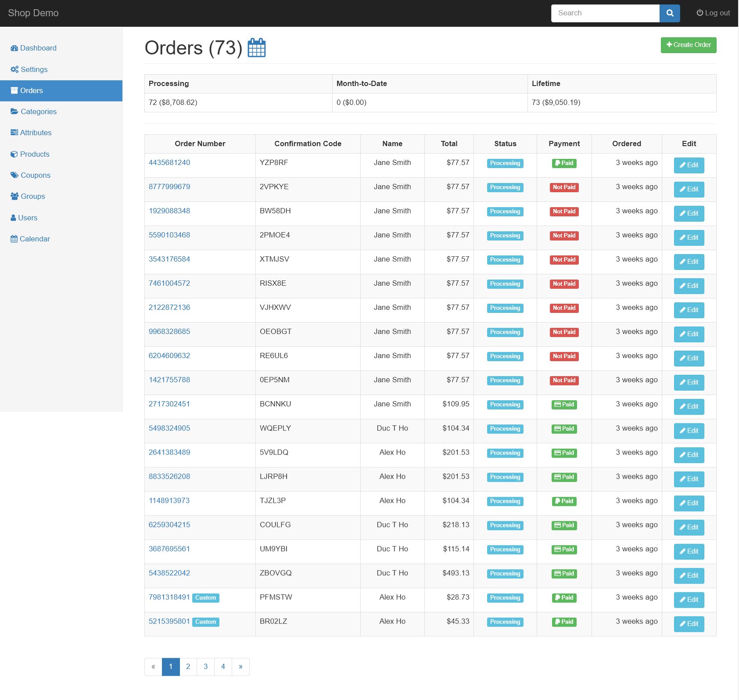Open Attributes section in sidebar
This screenshot has height=700, width=739.
click(x=36, y=133)
